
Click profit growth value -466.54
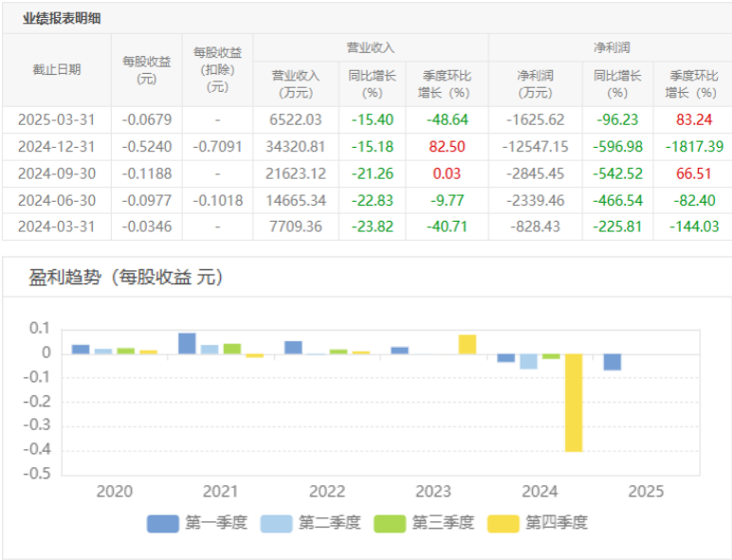(617, 201)
